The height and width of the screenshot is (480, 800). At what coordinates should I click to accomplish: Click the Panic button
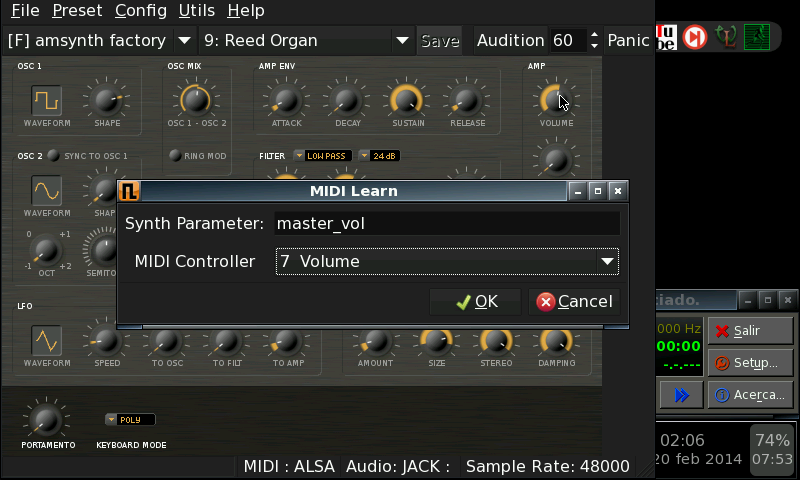click(x=628, y=40)
